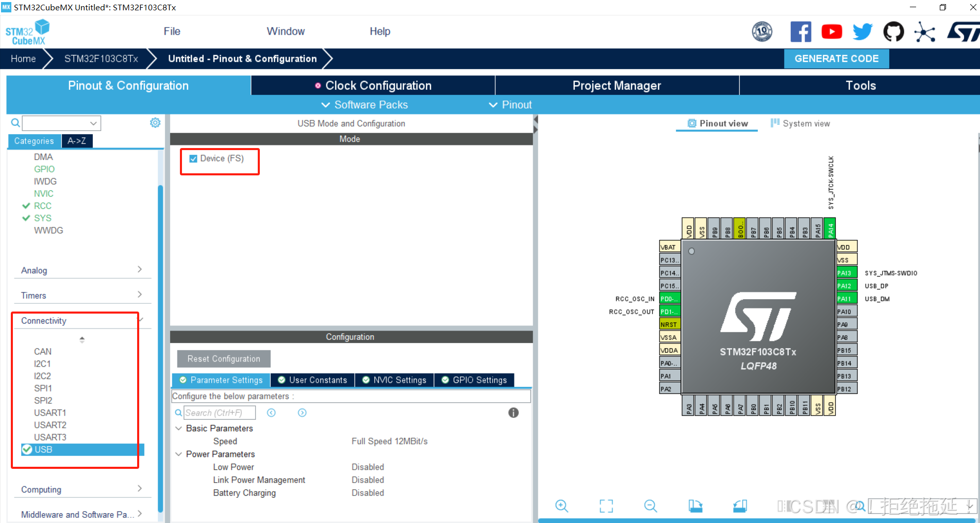This screenshot has width=980, height=523.
Task: Open category settings gear icon
Action: coord(155,123)
